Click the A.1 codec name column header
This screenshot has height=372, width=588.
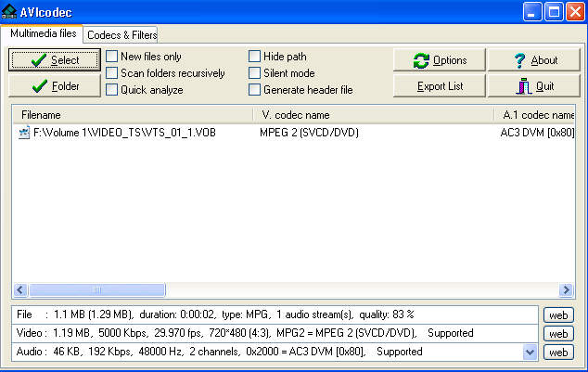coord(535,115)
